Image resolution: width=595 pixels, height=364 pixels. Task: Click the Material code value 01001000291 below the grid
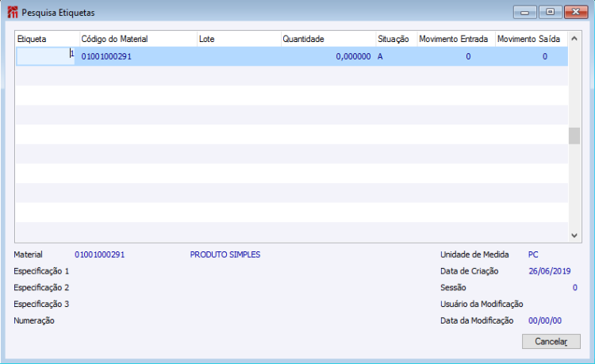click(x=100, y=255)
